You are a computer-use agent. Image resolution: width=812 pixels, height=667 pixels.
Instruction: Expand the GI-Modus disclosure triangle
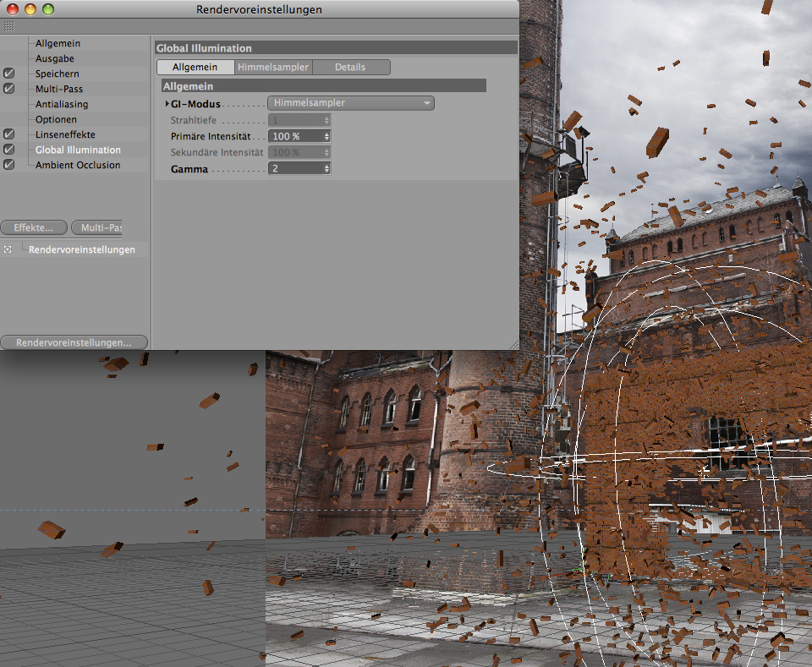[x=167, y=104]
